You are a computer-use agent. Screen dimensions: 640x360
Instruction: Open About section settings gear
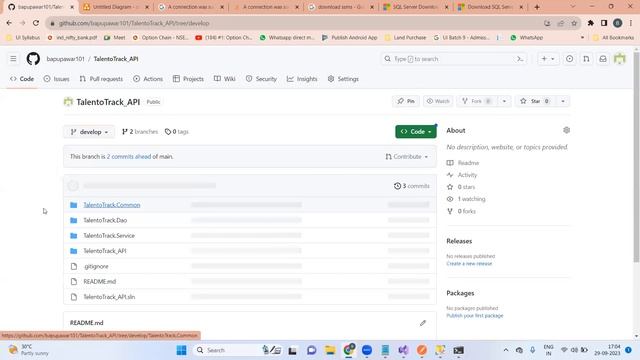566,130
